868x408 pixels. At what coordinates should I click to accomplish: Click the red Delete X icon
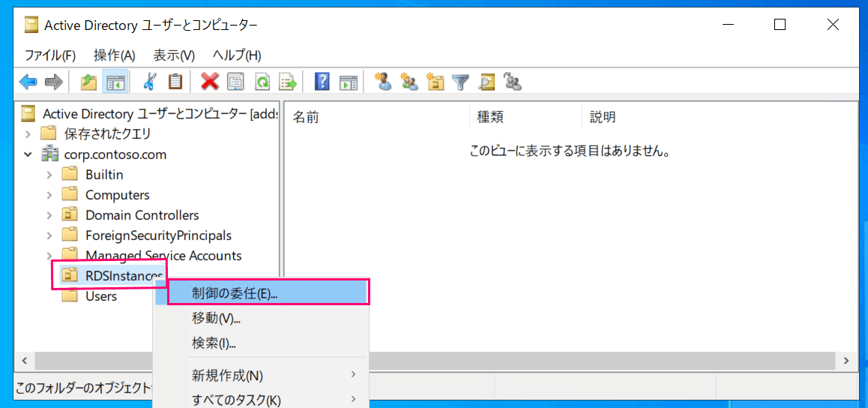pos(210,82)
